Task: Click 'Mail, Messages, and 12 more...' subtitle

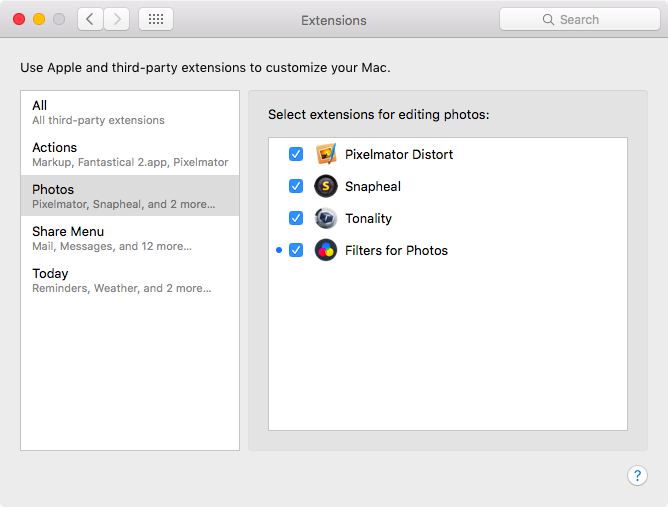Action: (112, 246)
